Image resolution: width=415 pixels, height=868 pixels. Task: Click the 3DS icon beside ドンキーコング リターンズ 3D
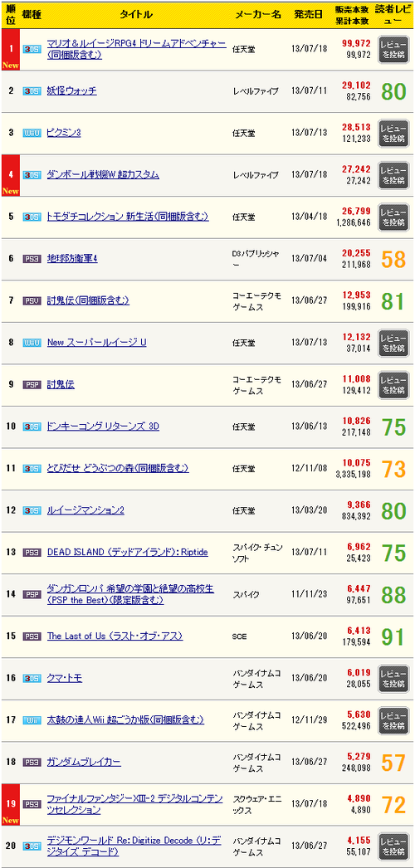(x=32, y=427)
